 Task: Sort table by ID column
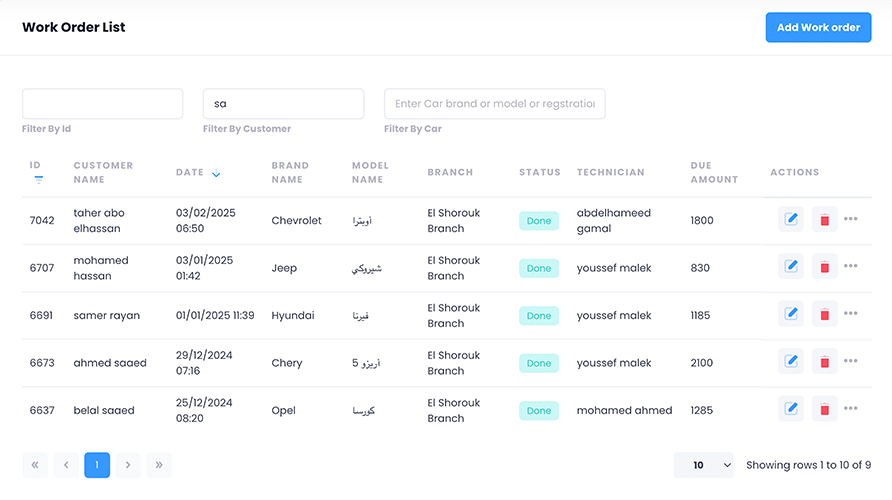coord(38,172)
